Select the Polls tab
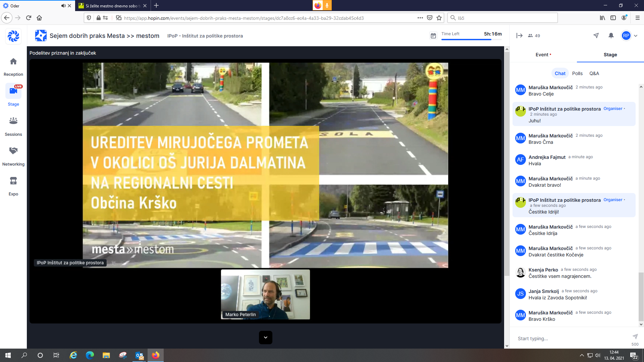Screen dimensions: 644x362 (577, 73)
